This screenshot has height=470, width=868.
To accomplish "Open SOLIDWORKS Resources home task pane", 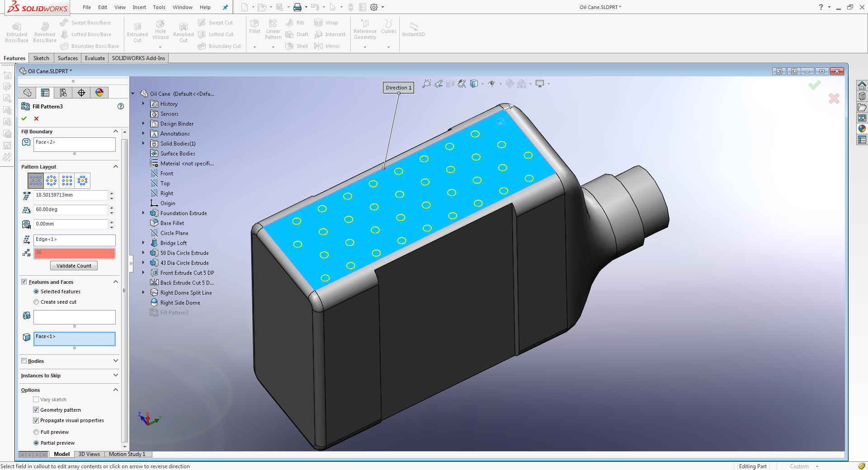I will tap(862, 85).
